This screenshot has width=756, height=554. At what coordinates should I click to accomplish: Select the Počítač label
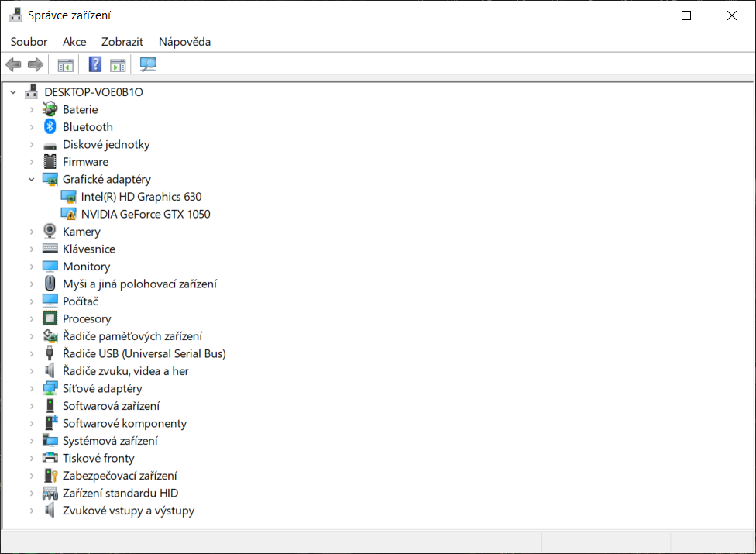click(x=80, y=301)
